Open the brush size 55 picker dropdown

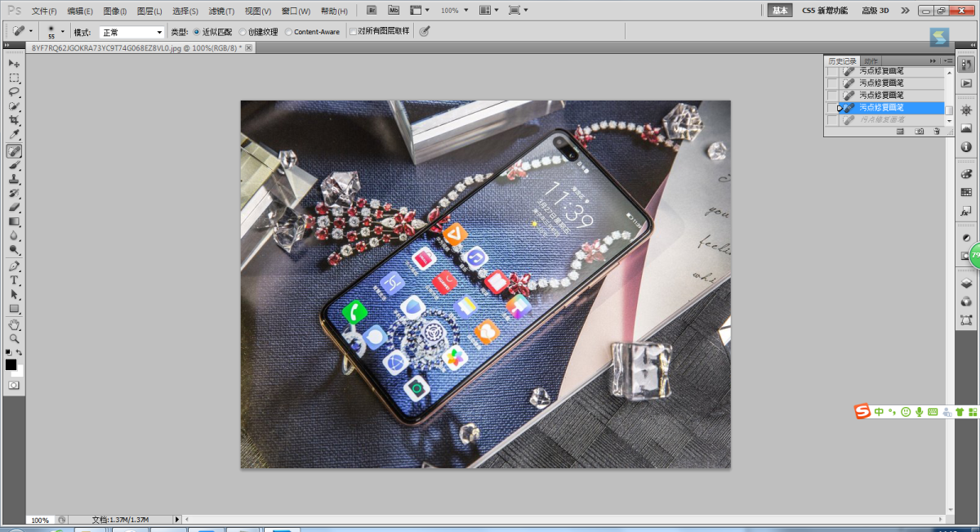(x=62, y=32)
